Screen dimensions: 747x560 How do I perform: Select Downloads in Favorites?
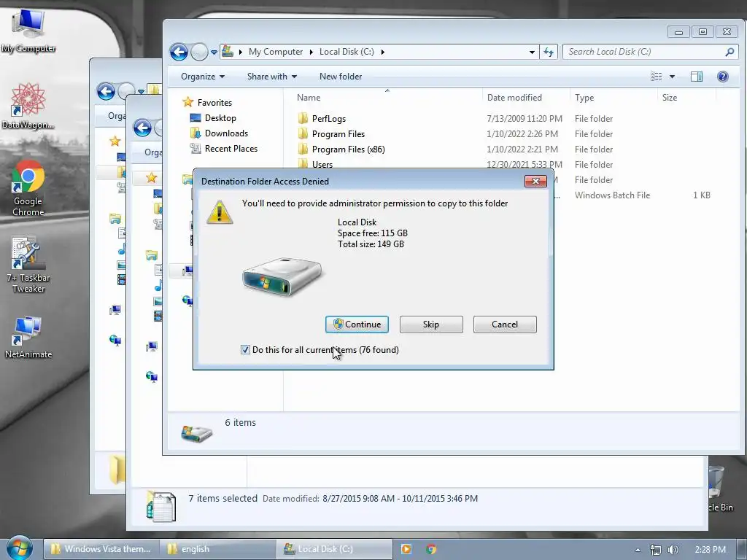pyautogui.click(x=219, y=133)
